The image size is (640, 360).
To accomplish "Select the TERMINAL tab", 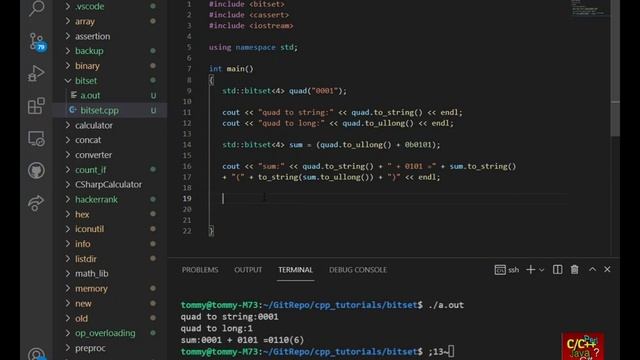I will coord(296,270).
